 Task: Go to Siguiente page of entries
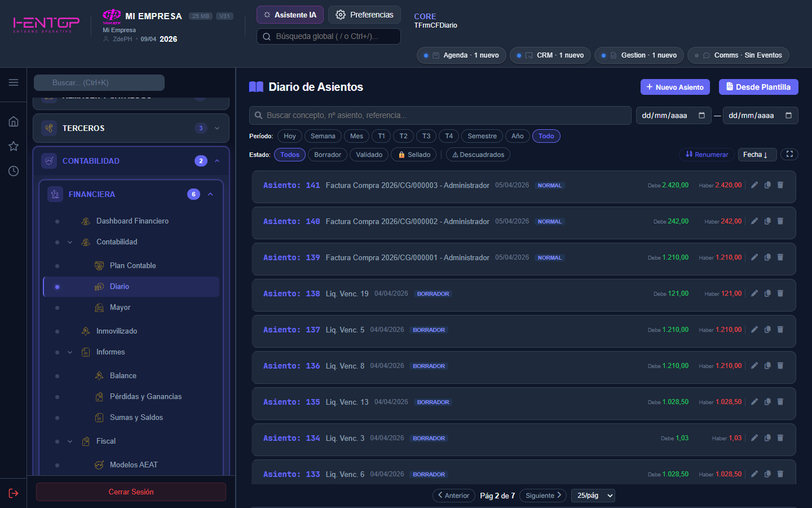(543, 496)
